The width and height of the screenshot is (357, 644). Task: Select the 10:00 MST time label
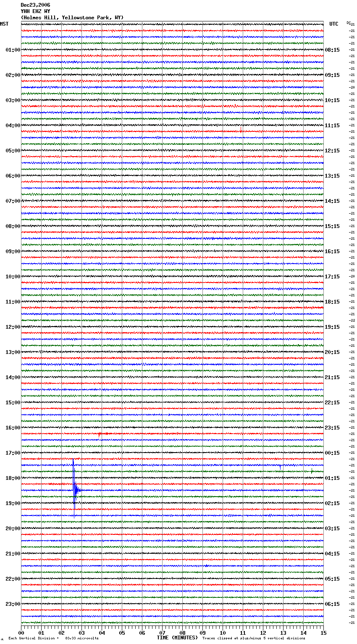[x=13, y=277]
